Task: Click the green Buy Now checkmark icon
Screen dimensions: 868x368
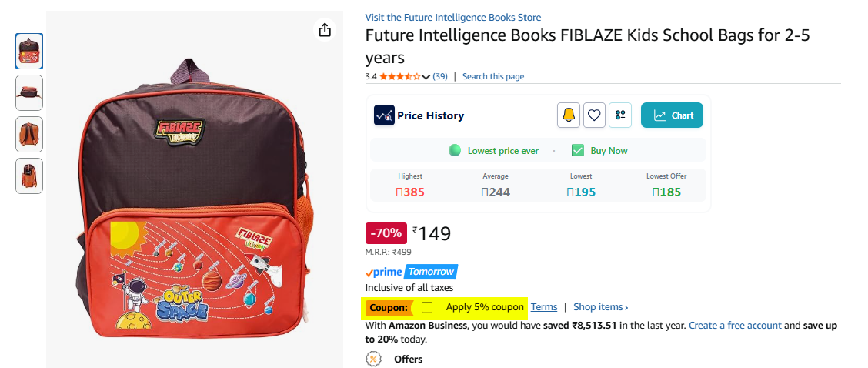Action: [578, 150]
